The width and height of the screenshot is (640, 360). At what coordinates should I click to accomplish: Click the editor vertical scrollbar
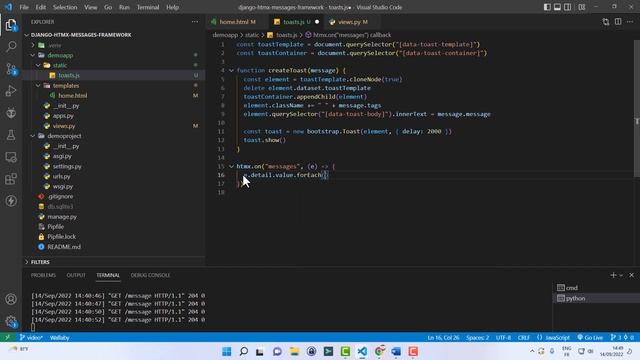point(637,109)
